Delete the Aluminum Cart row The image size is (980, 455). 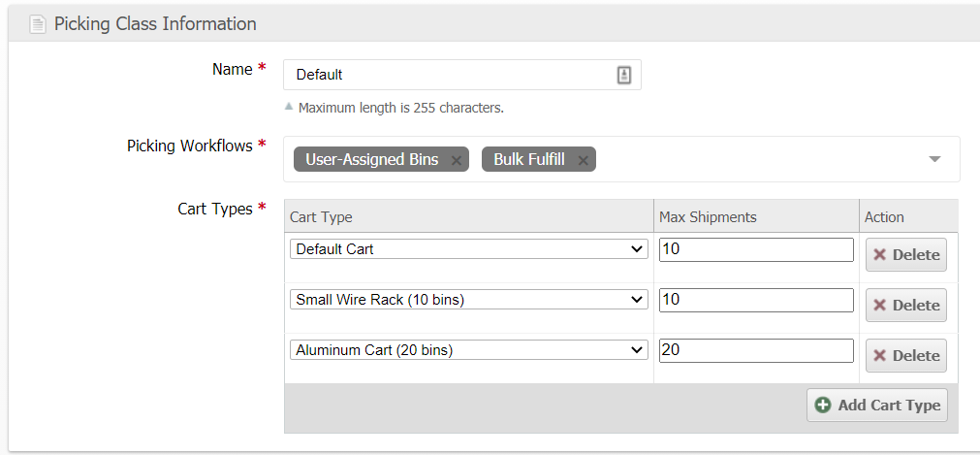[905, 355]
